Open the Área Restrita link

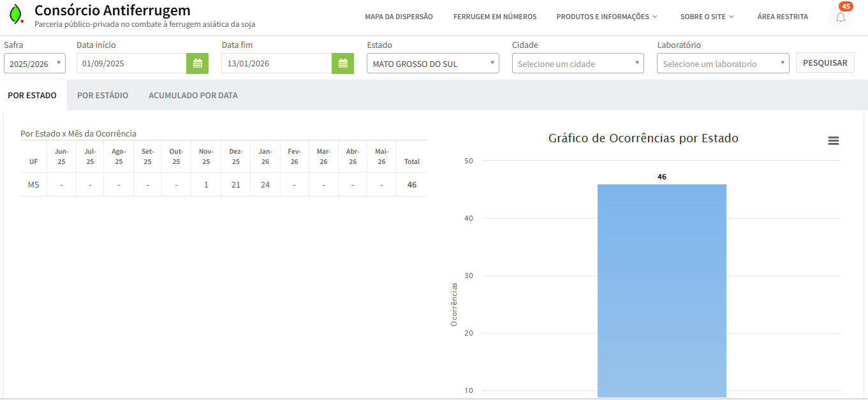pyautogui.click(x=782, y=17)
